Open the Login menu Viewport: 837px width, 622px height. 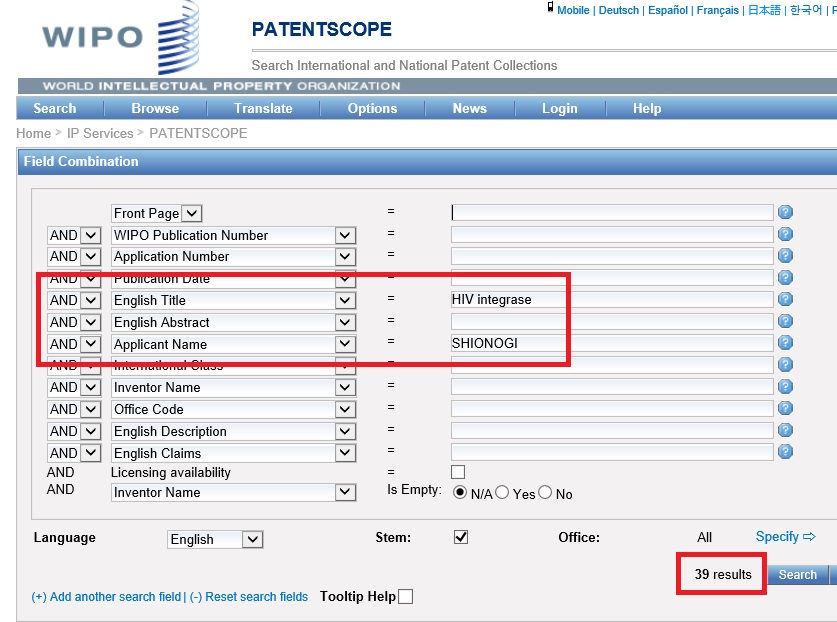(559, 108)
